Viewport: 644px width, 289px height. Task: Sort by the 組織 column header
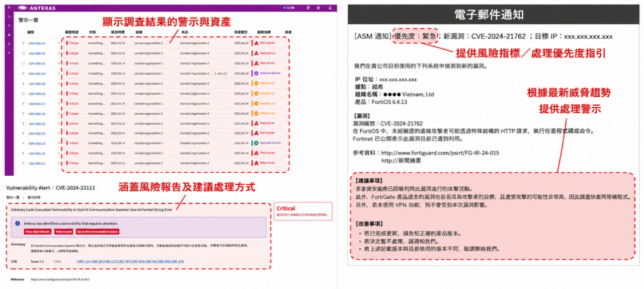tap(138, 32)
